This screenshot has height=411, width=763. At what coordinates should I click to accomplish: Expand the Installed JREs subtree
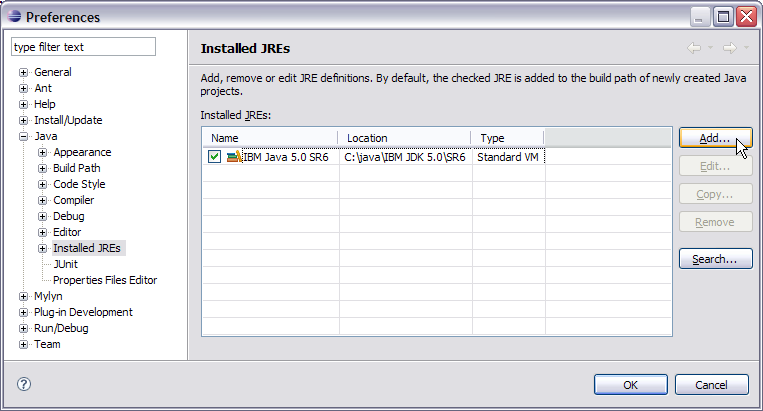(x=43, y=248)
